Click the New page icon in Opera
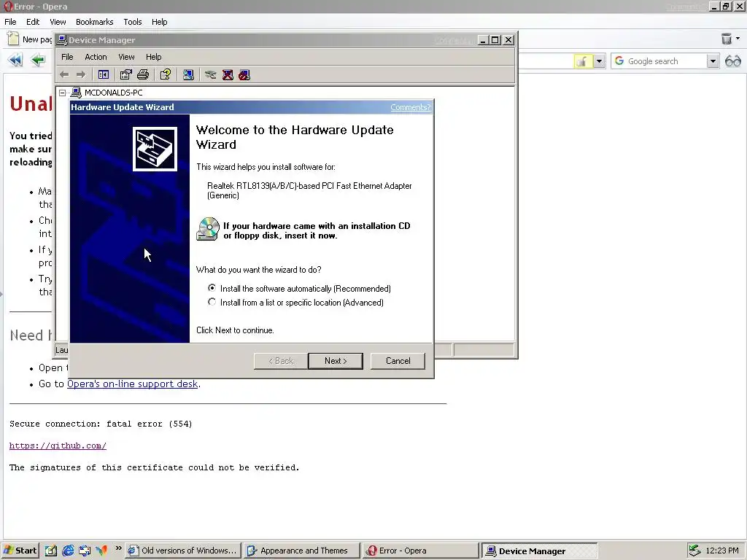 pyautogui.click(x=13, y=39)
